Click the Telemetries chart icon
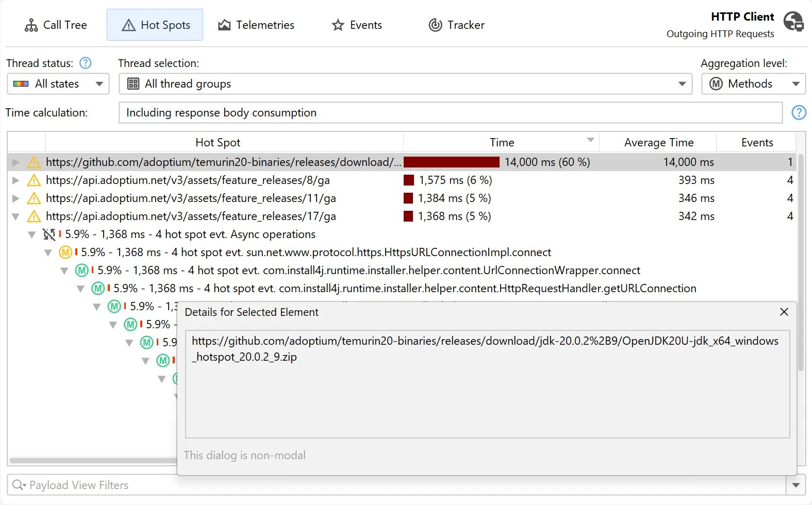The image size is (812, 505). pos(224,25)
